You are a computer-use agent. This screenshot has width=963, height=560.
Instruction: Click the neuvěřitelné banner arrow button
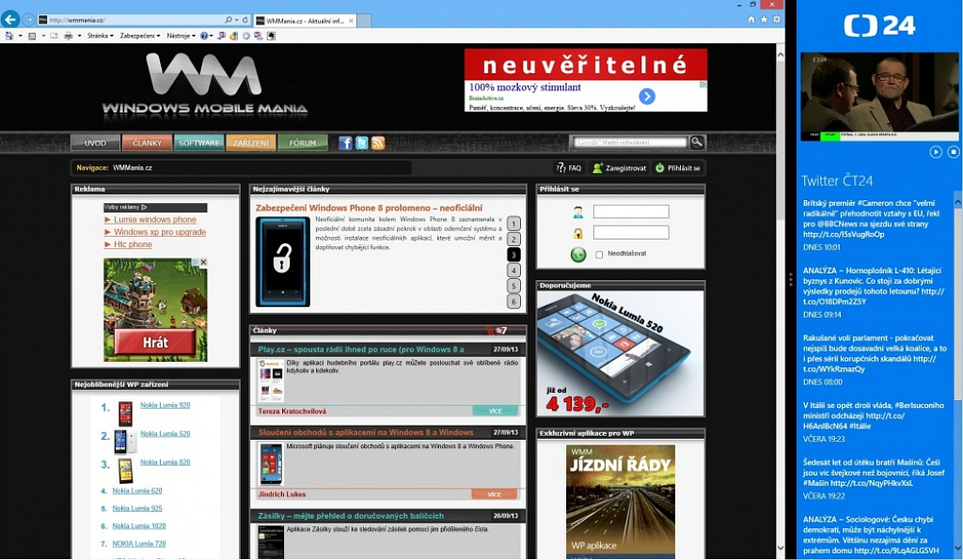coord(647,96)
